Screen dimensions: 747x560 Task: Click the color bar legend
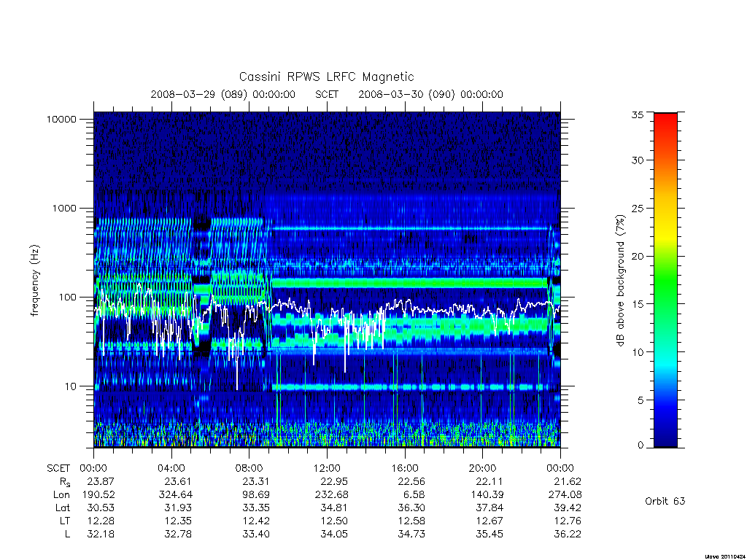coord(665,280)
